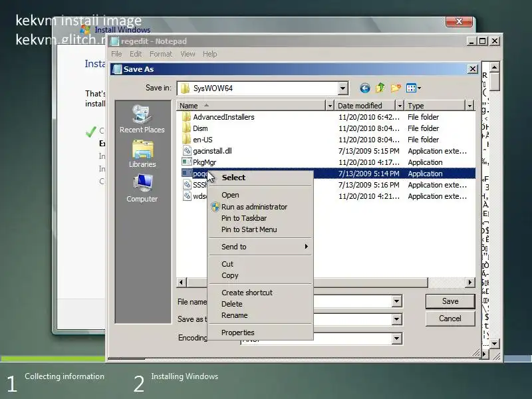Viewport: 532px width, 399px height.
Task: Click the Save button
Action: pyautogui.click(x=450, y=301)
